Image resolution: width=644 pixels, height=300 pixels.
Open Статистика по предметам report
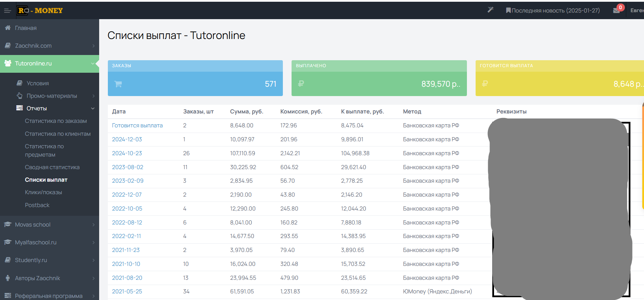(x=45, y=150)
